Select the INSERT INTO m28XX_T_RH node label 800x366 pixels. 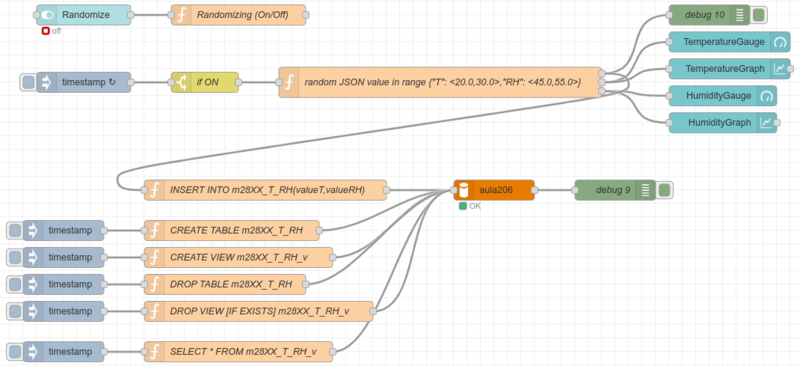[x=267, y=190]
